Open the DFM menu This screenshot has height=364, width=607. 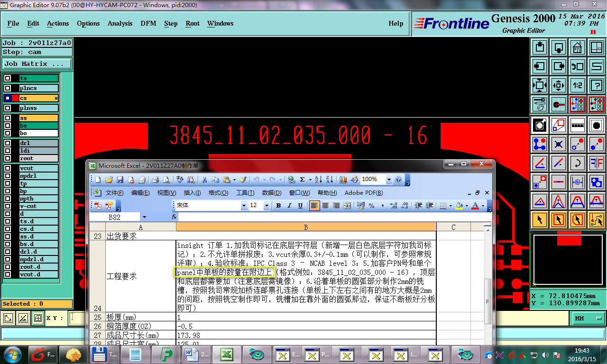click(148, 23)
